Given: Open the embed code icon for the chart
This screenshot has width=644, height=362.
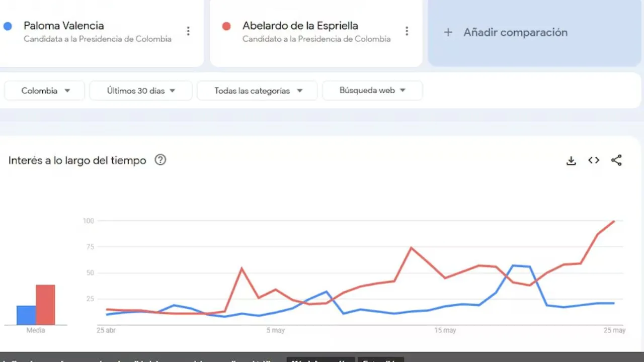Looking at the screenshot, I should (594, 160).
